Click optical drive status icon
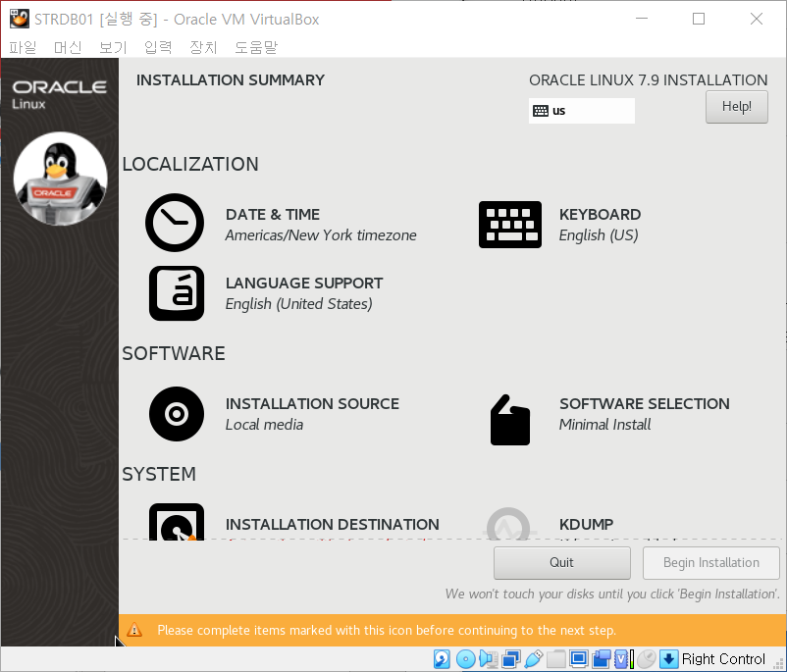787x672 pixels. pyautogui.click(x=466, y=659)
